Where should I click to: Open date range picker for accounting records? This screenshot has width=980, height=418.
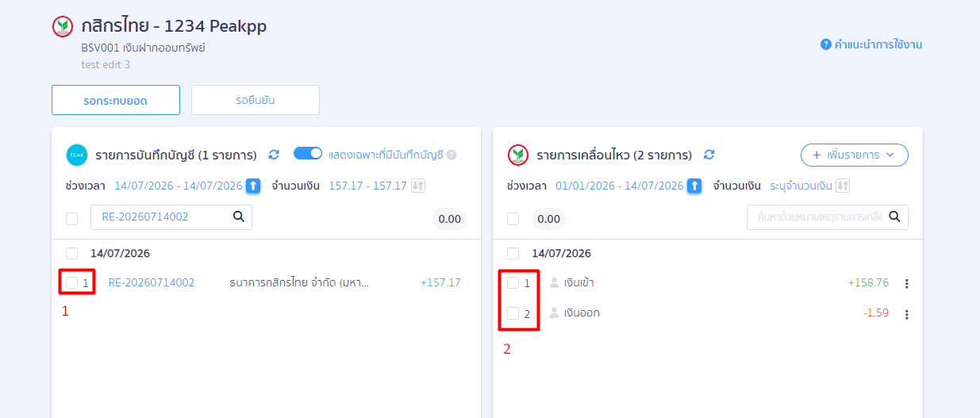pyautogui.click(x=253, y=186)
